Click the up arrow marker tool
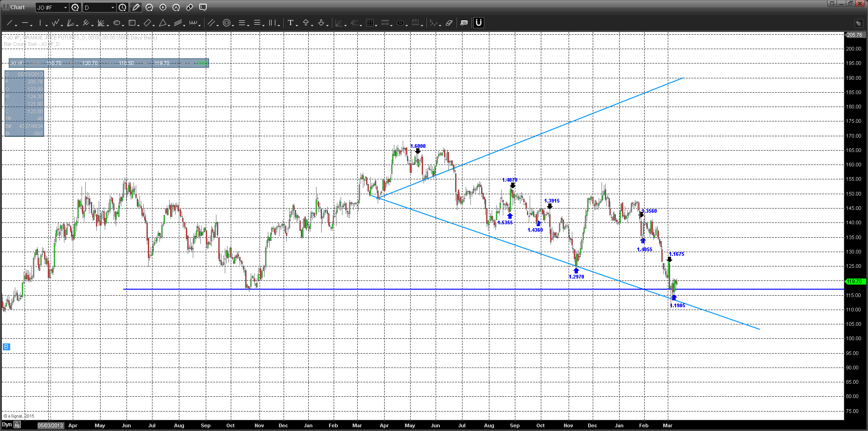The image size is (868, 431). (x=306, y=23)
